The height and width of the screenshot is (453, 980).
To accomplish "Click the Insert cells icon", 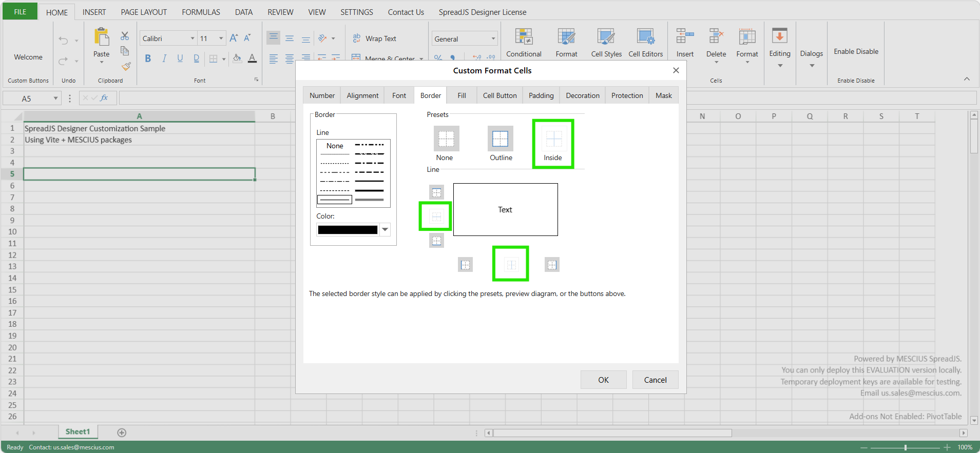I will point(685,36).
